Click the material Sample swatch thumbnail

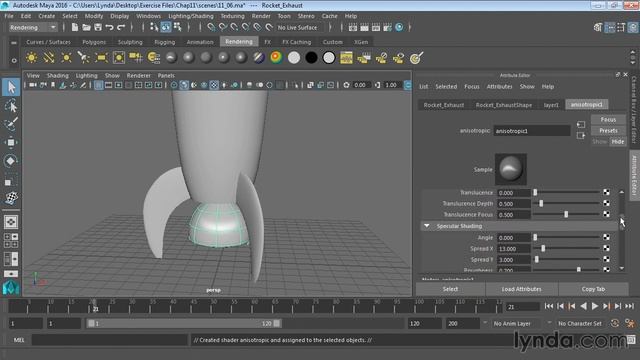(511, 169)
